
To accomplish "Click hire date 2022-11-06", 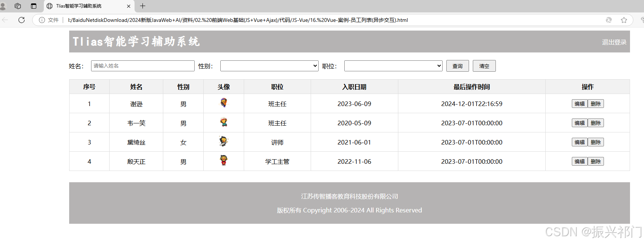I will (355, 161).
